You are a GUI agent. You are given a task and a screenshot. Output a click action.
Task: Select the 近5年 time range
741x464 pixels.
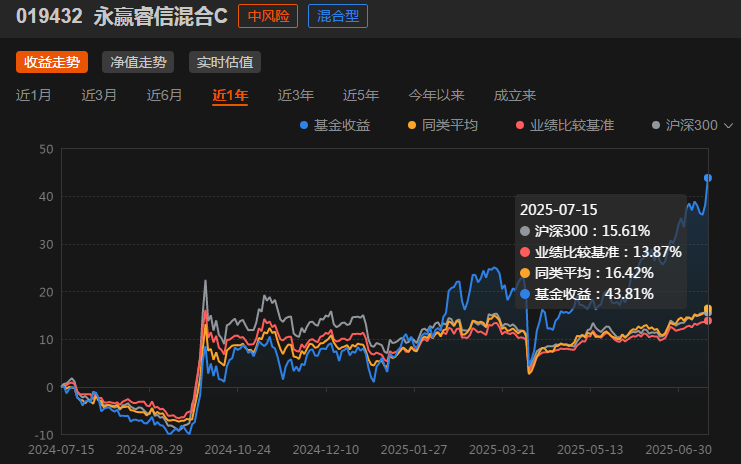point(361,95)
